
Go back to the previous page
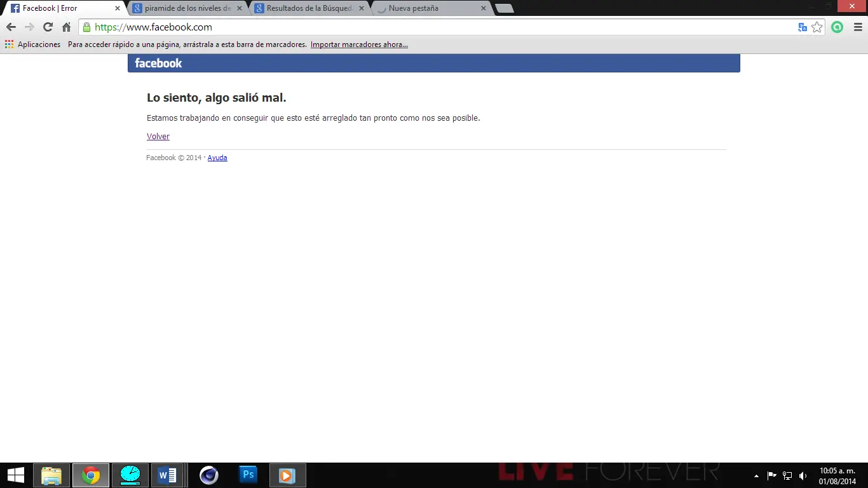(11, 27)
